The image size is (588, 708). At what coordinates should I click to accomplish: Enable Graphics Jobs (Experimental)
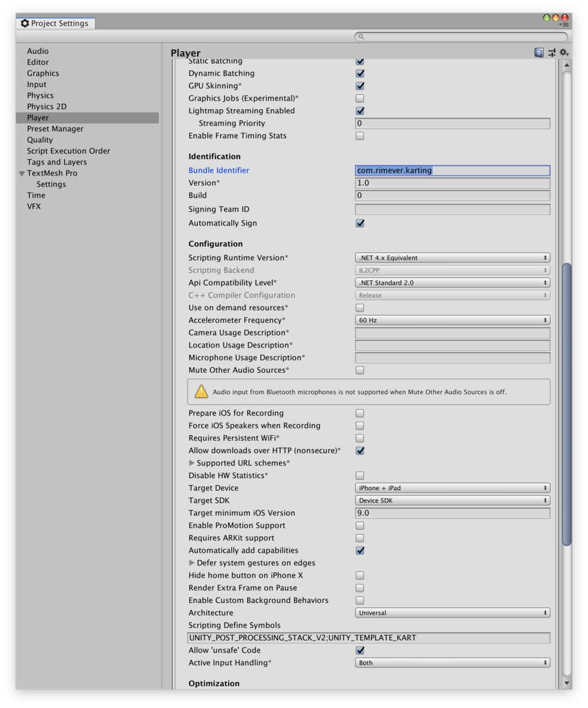pyautogui.click(x=360, y=98)
